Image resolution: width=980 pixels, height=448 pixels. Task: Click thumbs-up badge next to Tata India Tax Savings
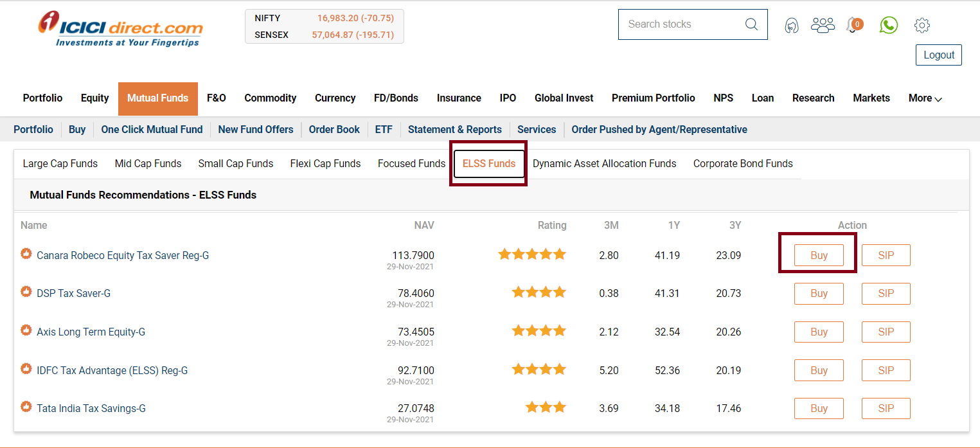26,407
